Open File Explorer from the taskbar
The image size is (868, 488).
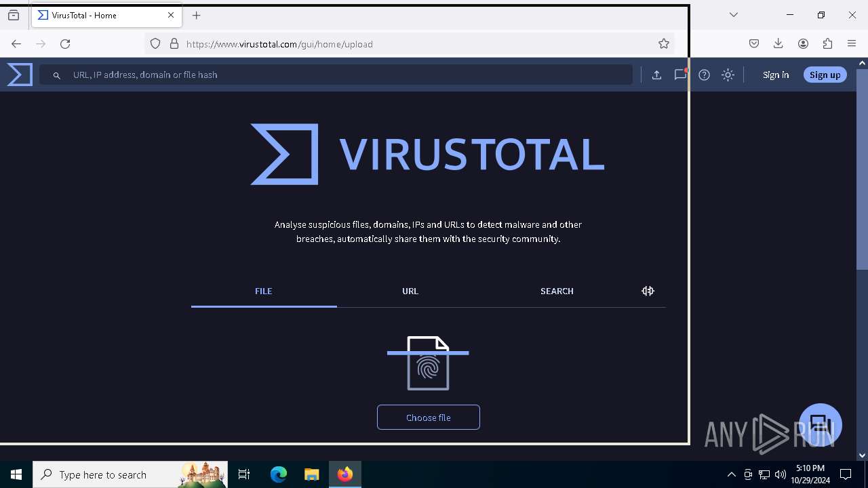point(311,474)
